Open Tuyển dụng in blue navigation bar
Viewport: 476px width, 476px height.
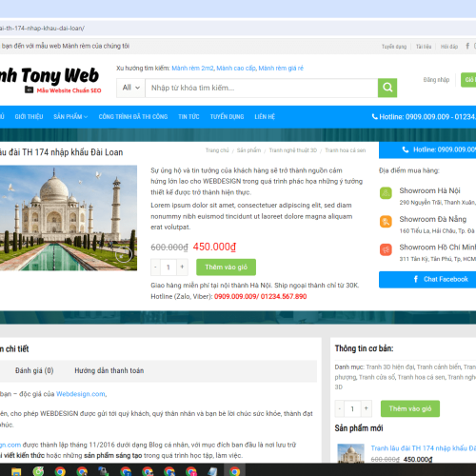227,117
